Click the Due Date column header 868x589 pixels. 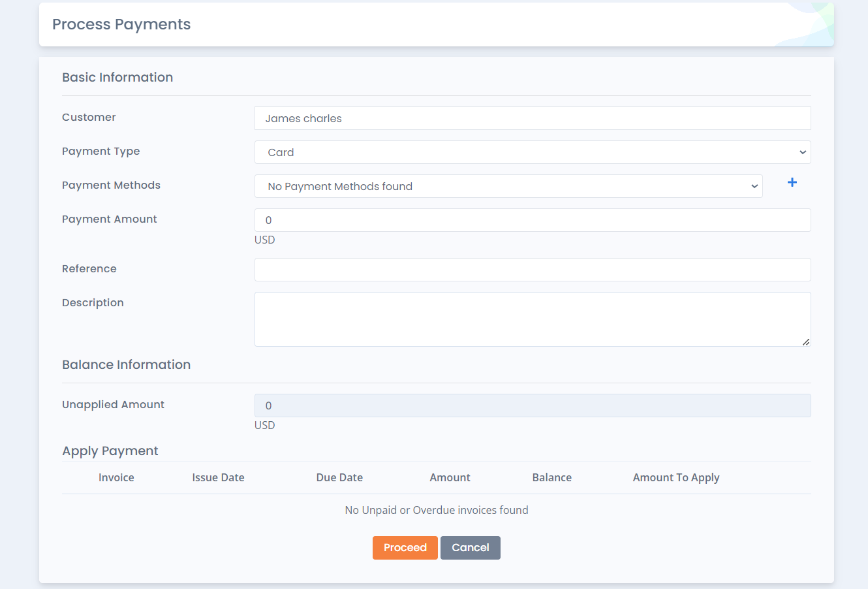coord(339,477)
